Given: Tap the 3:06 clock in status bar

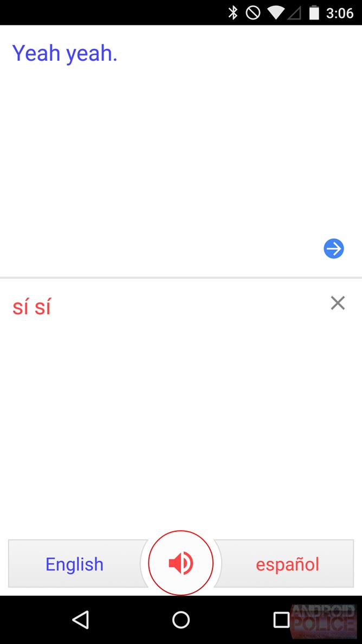Looking at the screenshot, I should coord(340,12).
